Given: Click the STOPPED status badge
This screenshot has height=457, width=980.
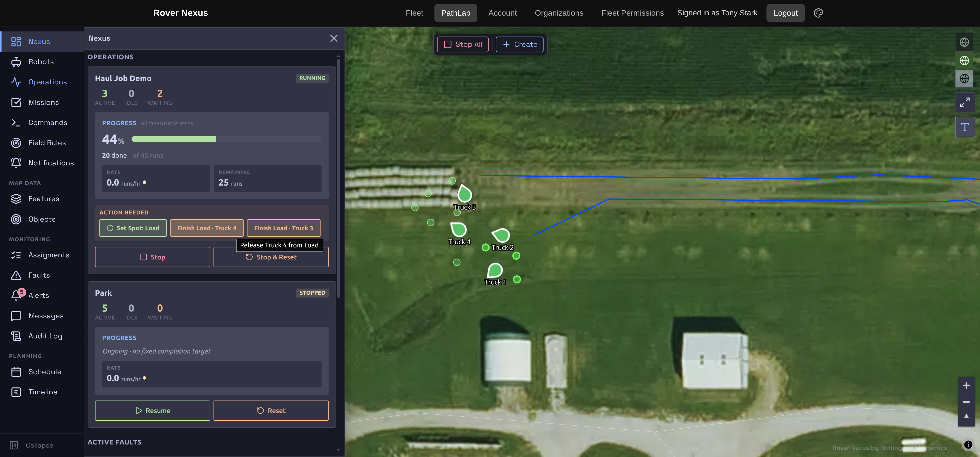Looking at the screenshot, I should coord(312,293).
